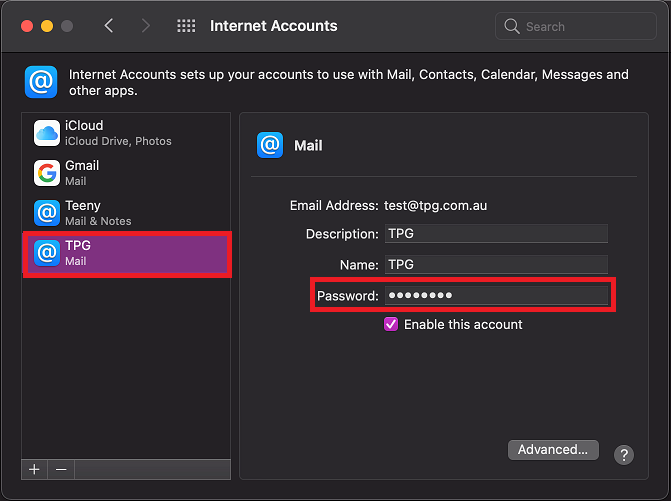The image size is (671, 501).
Task: Select the TPG account name
Action: [x=78, y=245]
